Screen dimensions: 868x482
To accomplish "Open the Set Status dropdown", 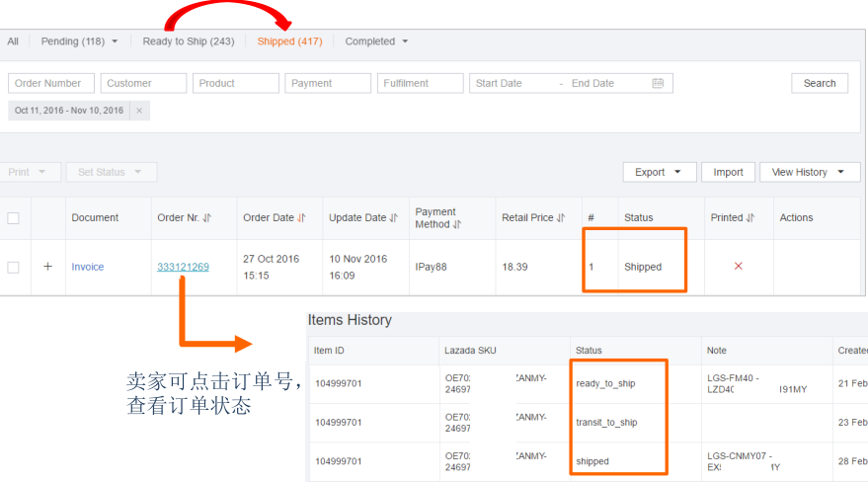I will [x=112, y=172].
